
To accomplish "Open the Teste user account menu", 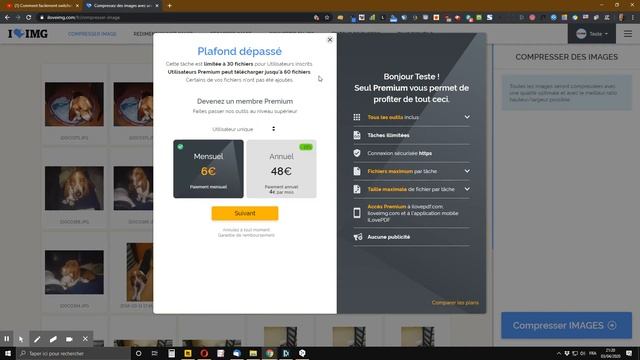I will click(x=592, y=34).
